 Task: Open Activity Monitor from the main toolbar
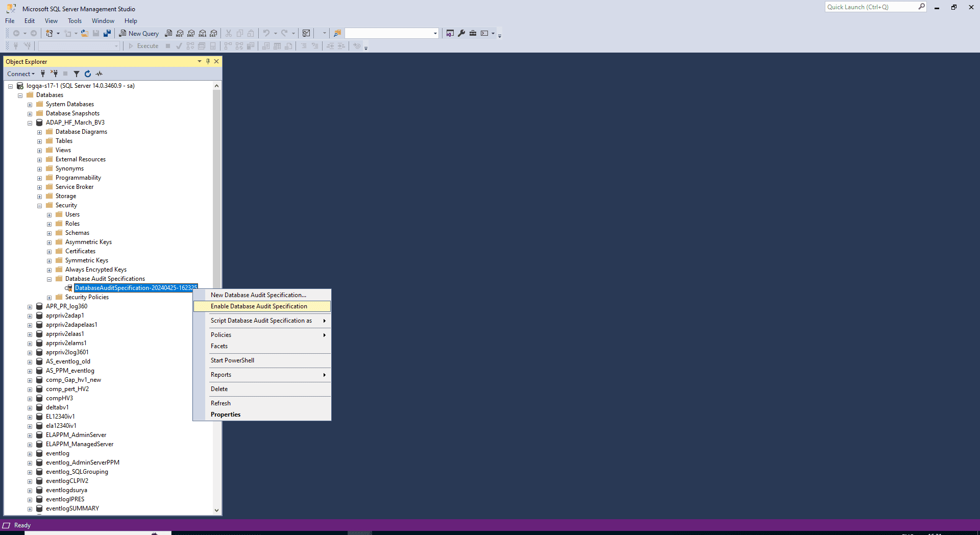[306, 33]
